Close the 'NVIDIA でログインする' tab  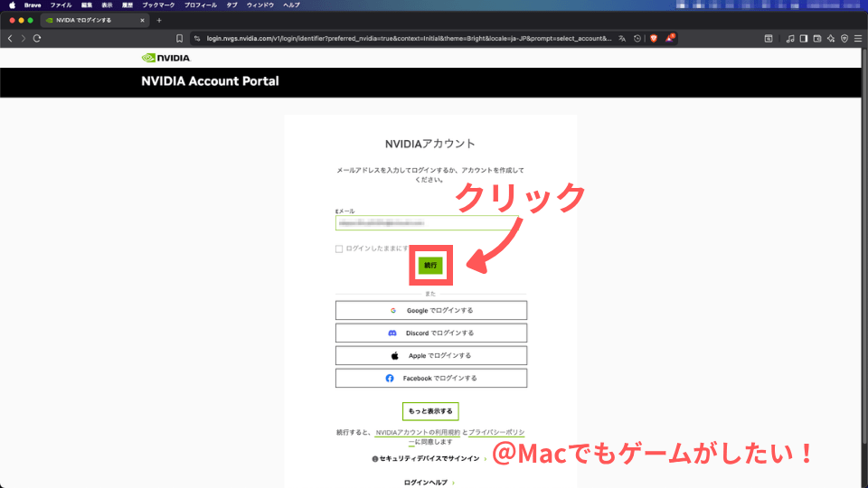pyautogui.click(x=142, y=20)
